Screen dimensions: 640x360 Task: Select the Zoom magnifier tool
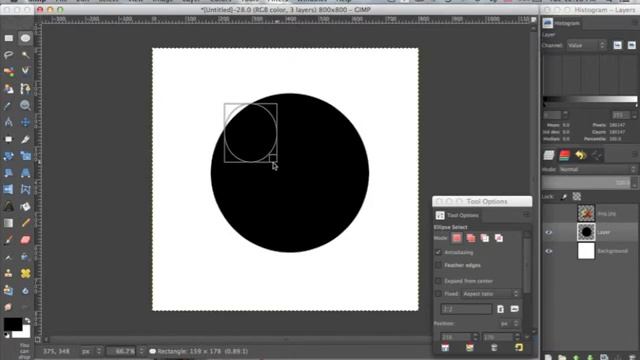[x=25, y=106]
